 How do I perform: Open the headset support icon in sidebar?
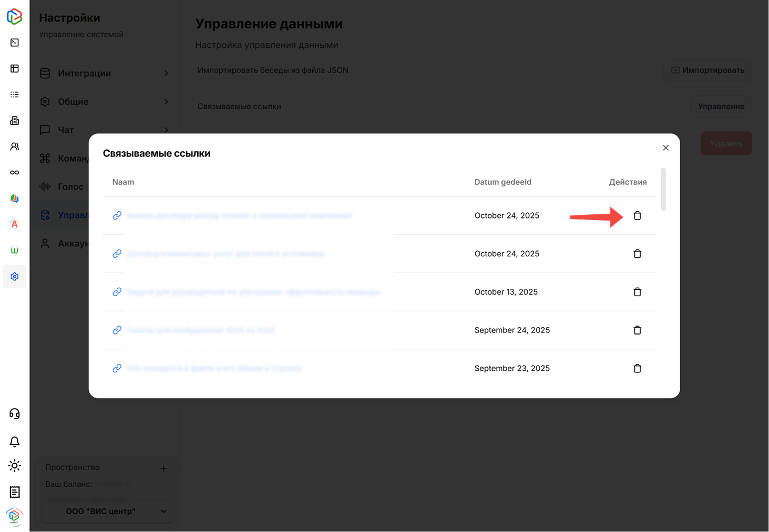pyautogui.click(x=14, y=413)
